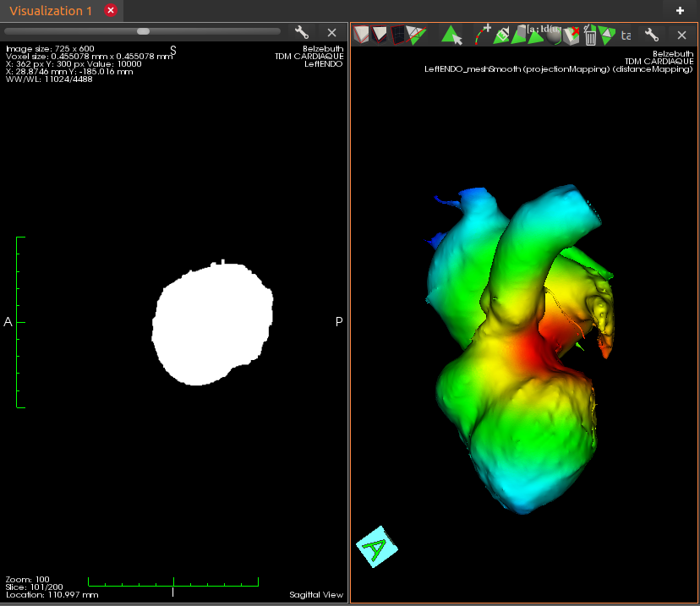Click the first white cube view icon
This screenshot has height=606, width=700.
(x=361, y=35)
